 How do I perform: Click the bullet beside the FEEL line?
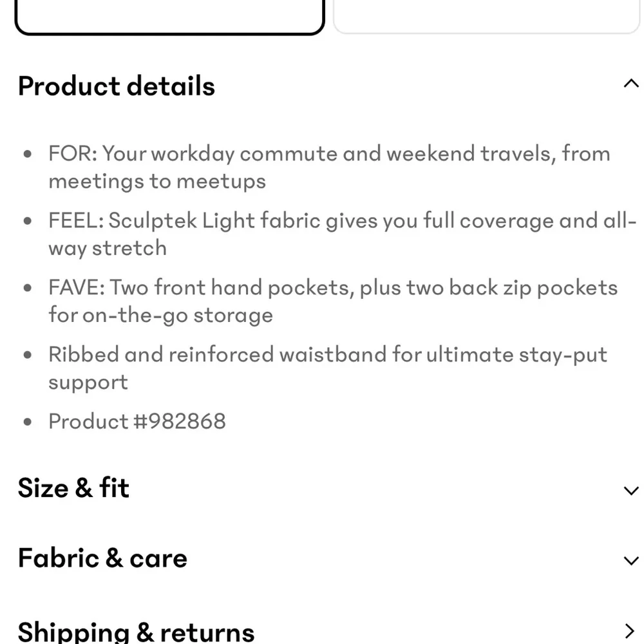coord(28,222)
